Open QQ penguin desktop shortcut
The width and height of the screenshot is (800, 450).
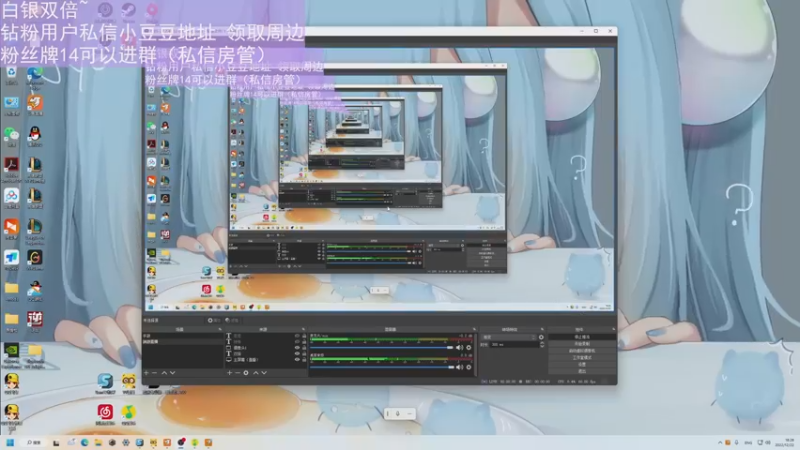click(35, 136)
